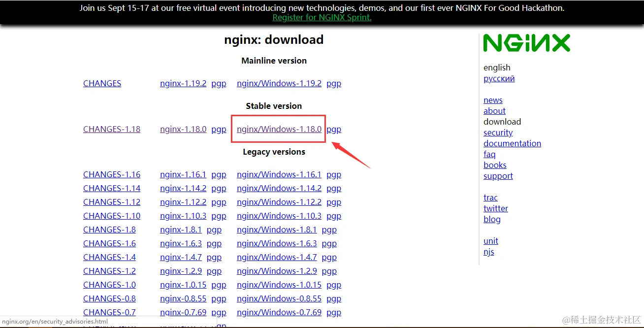Open the Register for NGINX Sprint link
Viewport: 644px width, 328px height.
click(x=322, y=17)
